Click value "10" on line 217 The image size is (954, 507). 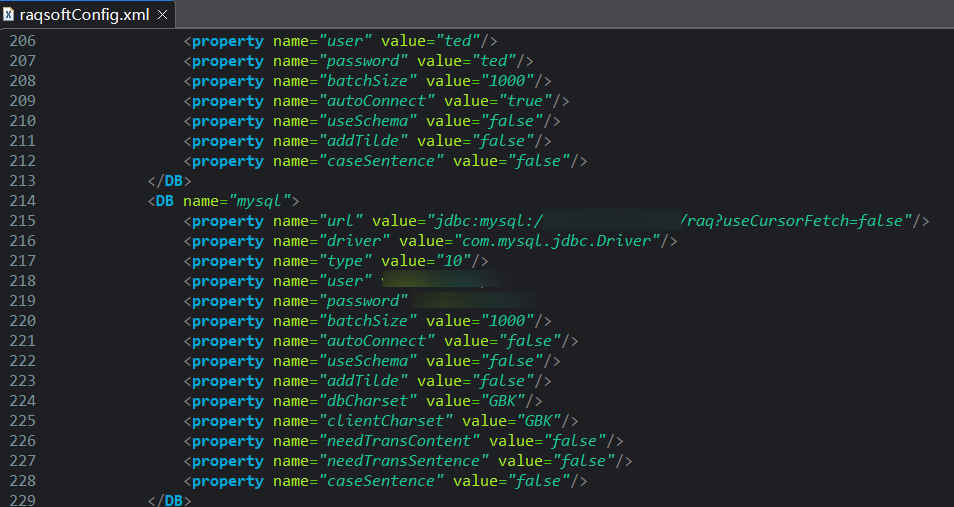(x=453, y=261)
